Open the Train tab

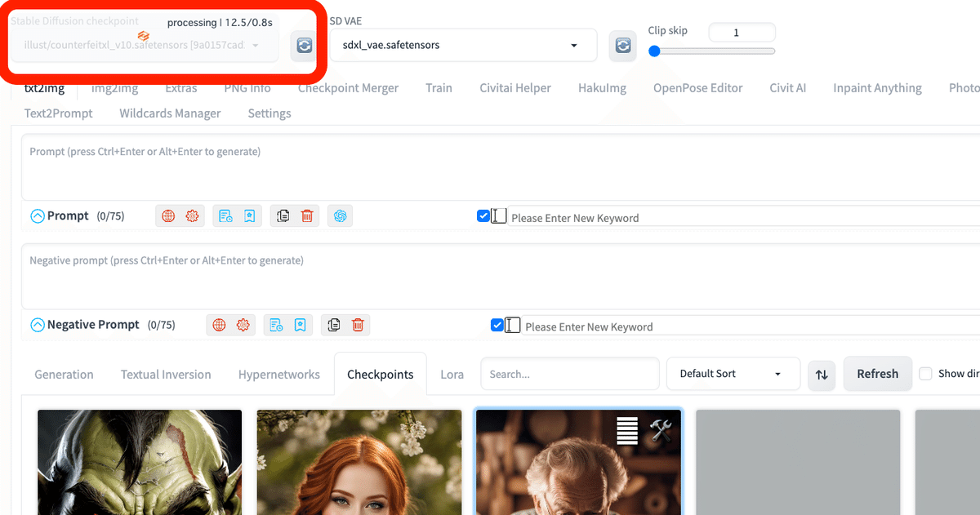click(x=439, y=88)
